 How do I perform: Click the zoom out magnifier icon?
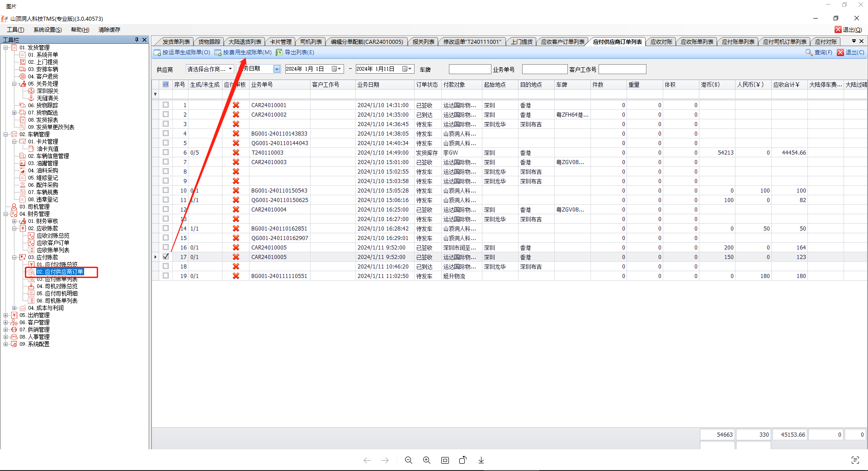(408, 460)
